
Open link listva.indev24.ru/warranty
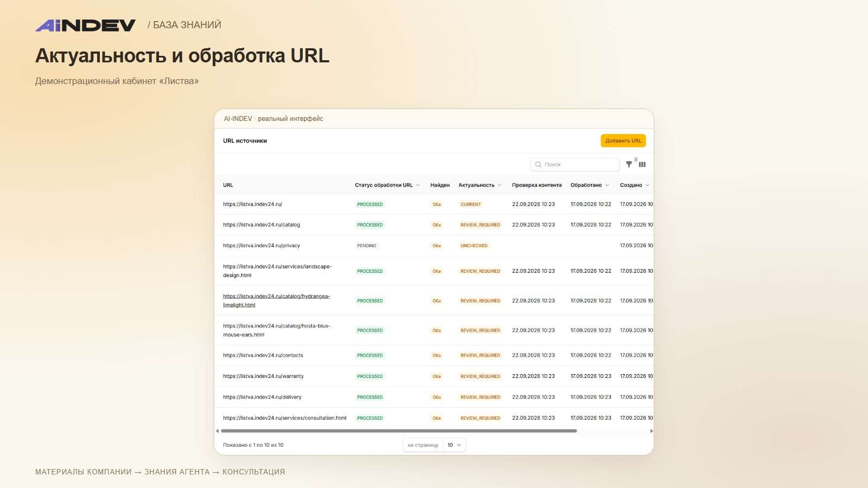point(263,376)
